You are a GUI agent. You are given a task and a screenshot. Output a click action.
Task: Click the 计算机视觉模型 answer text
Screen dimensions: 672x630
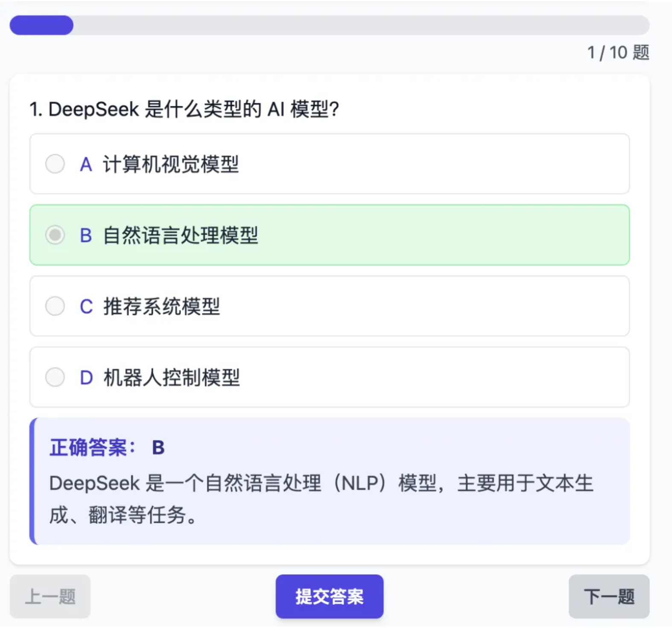pos(171,164)
